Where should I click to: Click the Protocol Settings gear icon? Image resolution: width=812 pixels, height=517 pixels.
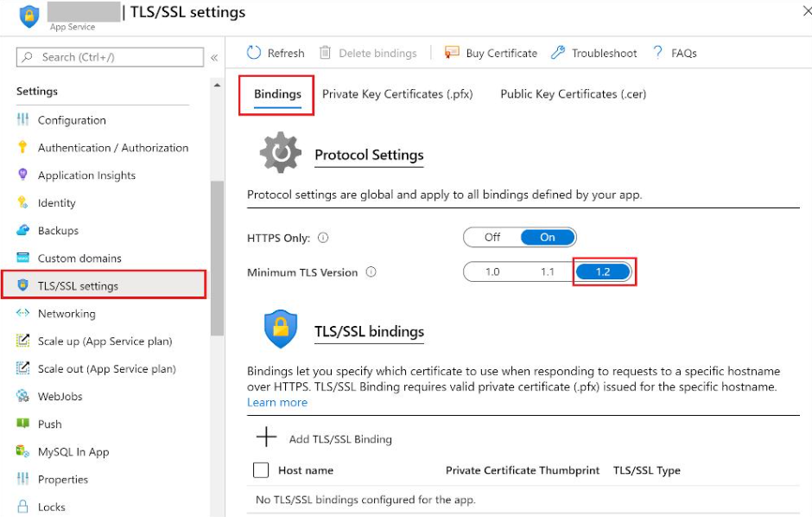(280, 152)
